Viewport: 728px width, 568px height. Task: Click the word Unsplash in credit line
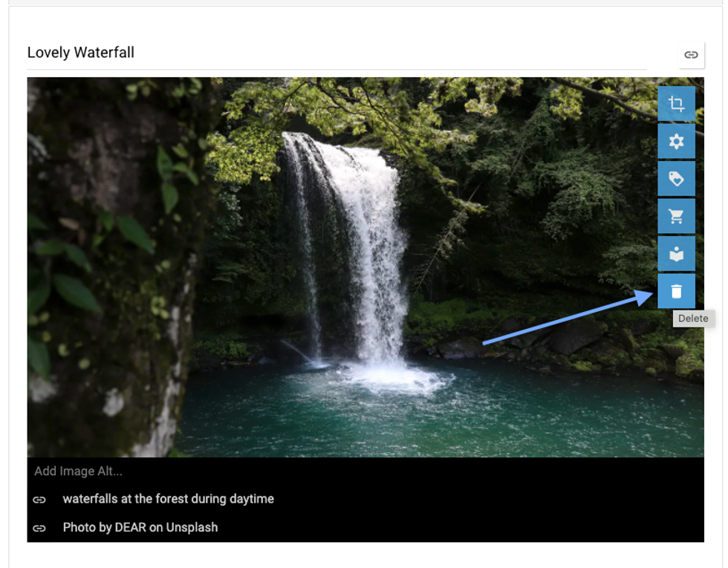point(192,528)
